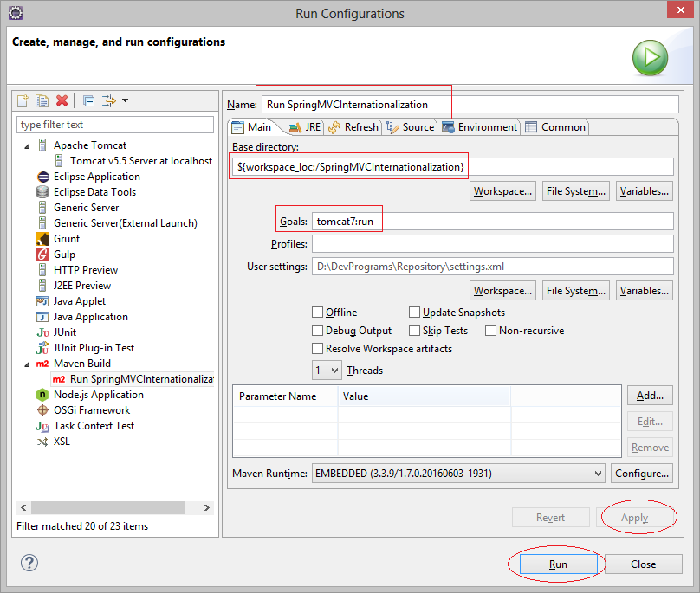Click the Run button
Image resolution: width=700 pixels, height=593 pixels.
(x=558, y=564)
